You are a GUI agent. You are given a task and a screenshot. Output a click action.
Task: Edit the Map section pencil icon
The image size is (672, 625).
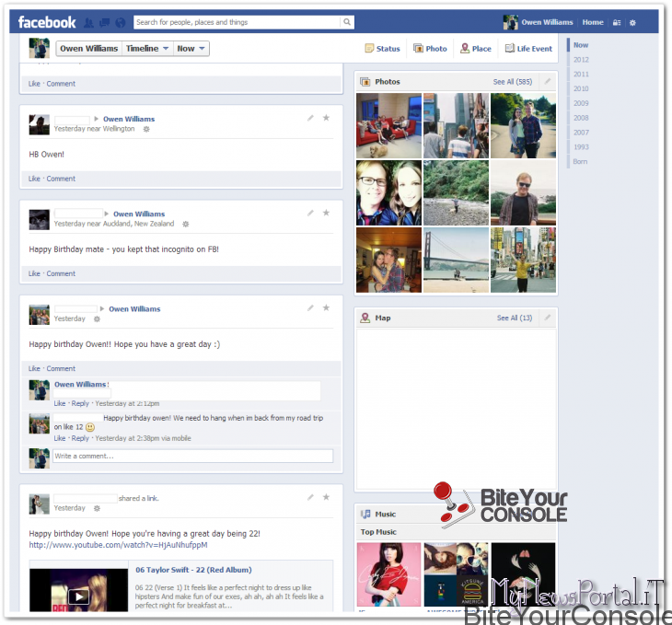tap(548, 318)
